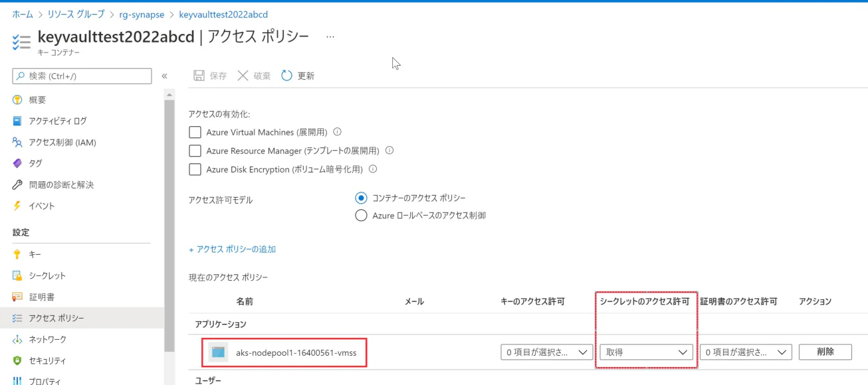Click the ユーザー group row

(528, 380)
